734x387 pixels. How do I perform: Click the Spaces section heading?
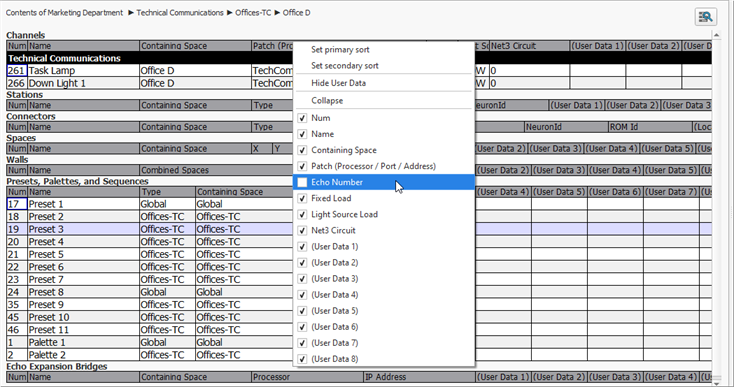[21, 138]
